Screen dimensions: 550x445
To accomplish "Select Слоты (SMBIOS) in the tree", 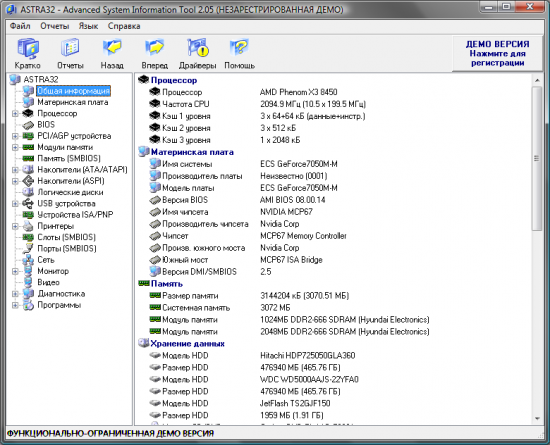I will click(66, 237).
